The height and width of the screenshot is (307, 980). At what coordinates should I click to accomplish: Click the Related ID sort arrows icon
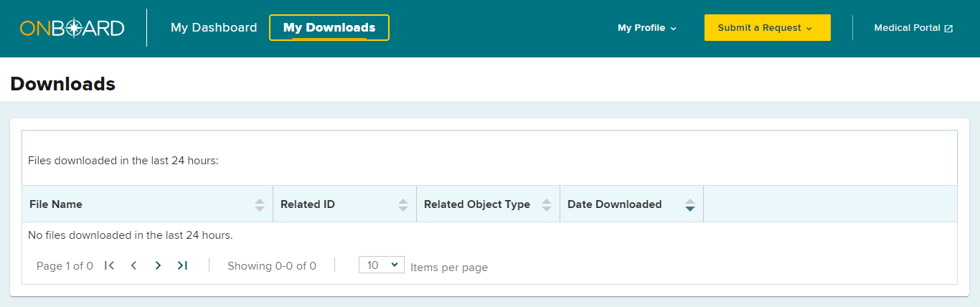tap(403, 204)
